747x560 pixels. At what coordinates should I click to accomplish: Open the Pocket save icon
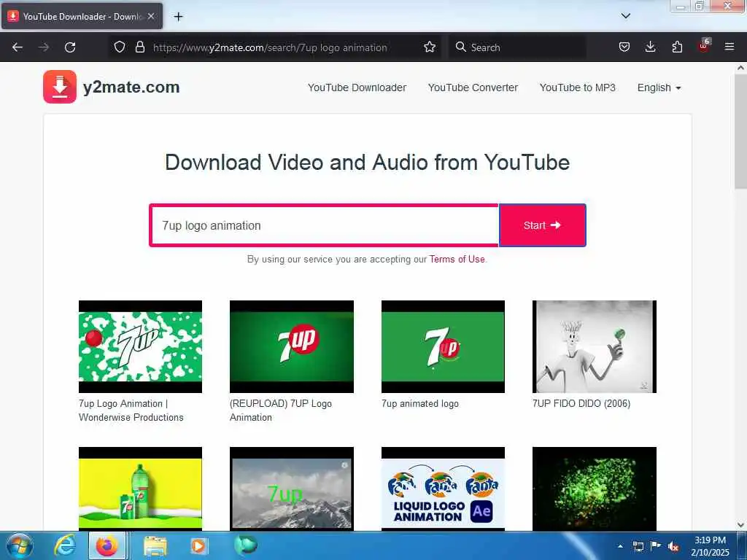(x=624, y=47)
